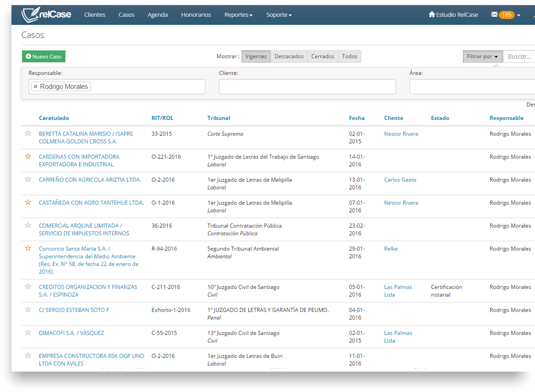Open the Soporte menu
The height and width of the screenshot is (392, 535).
click(x=279, y=14)
